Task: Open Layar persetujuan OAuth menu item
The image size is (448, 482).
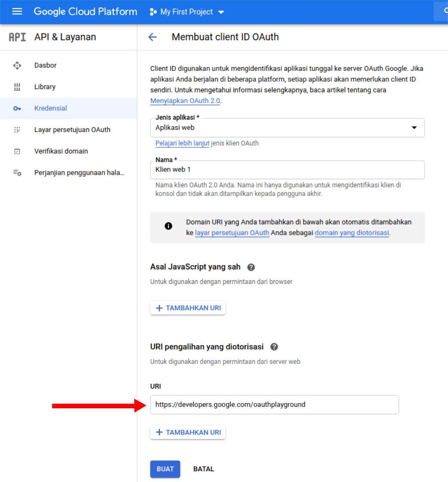Action: point(68,130)
